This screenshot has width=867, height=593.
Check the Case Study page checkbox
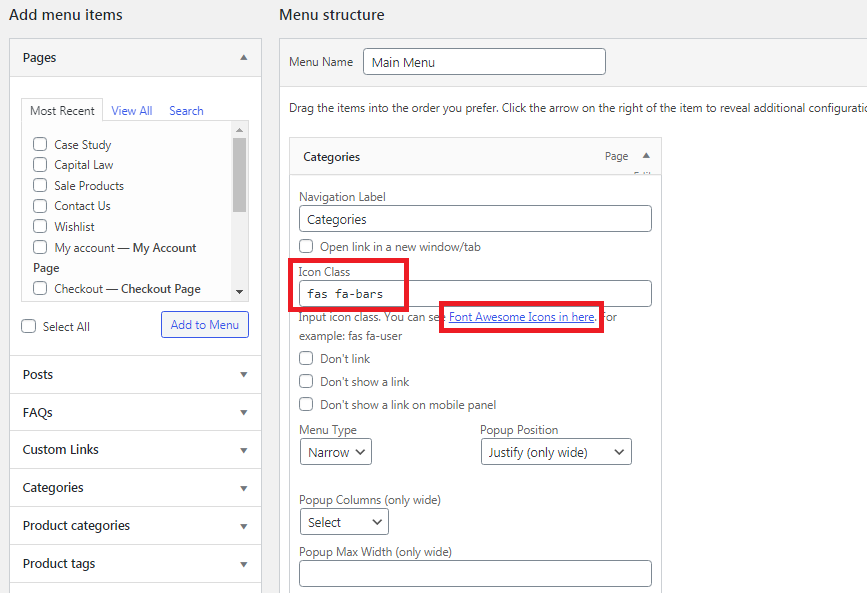(x=40, y=145)
